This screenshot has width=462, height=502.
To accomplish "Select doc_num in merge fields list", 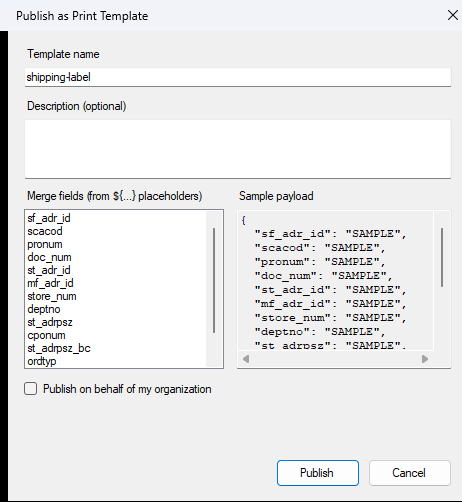I will pyautogui.click(x=49, y=257).
